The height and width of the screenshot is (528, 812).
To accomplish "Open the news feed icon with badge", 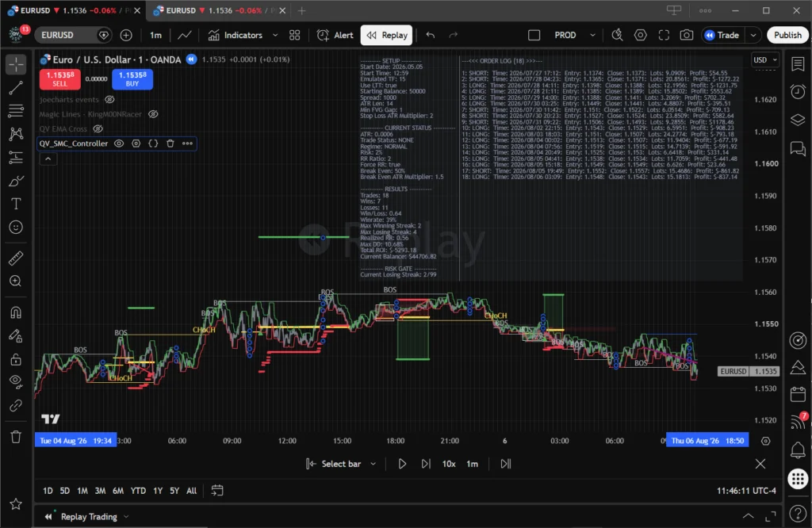I will coord(798,421).
